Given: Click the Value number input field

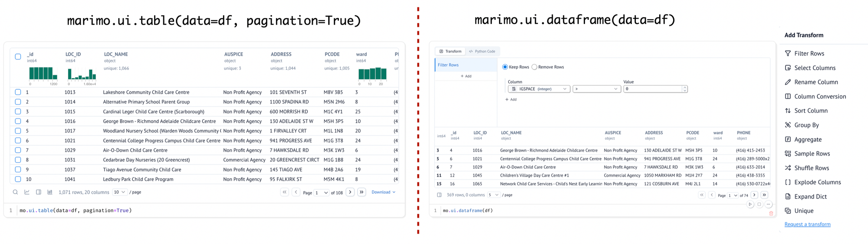Looking at the screenshot, I should (653, 89).
